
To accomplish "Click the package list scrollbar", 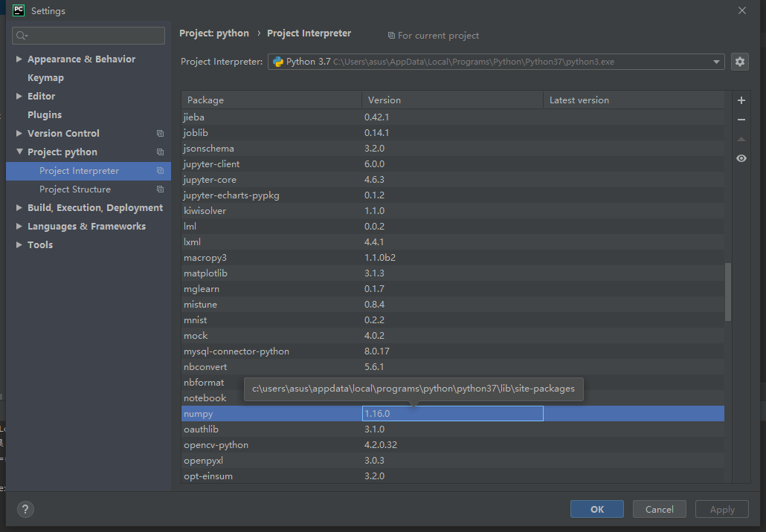I will point(727,293).
